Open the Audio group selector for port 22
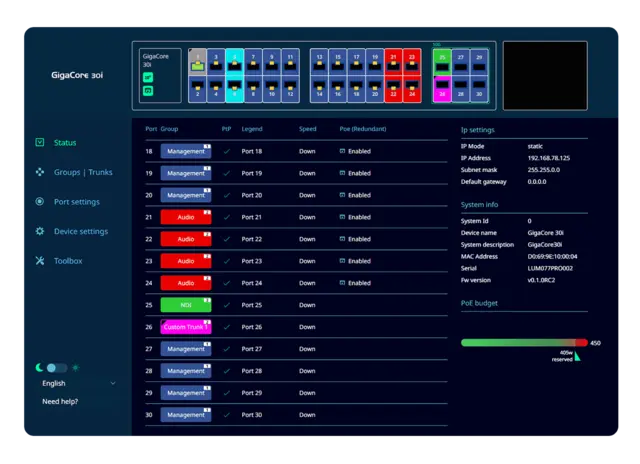Screen dimensions: 640x464 pyautogui.click(x=186, y=239)
